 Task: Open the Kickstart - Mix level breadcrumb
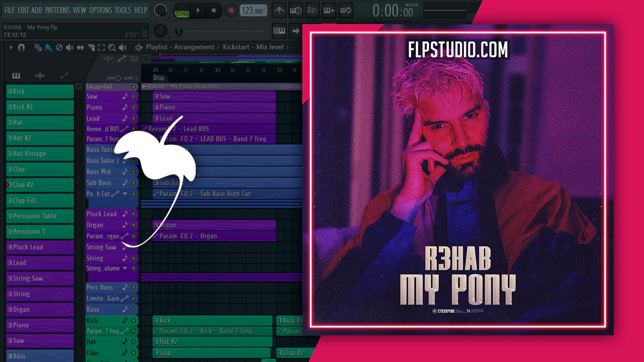tap(253, 47)
